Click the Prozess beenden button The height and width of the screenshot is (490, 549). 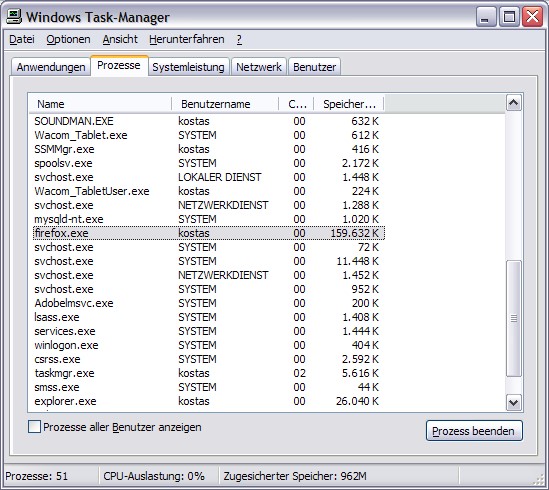pos(474,431)
